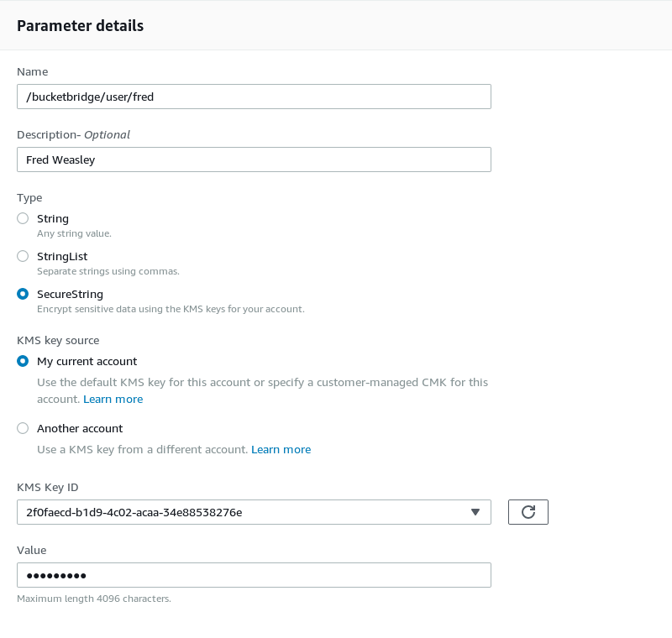This screenshot has height=638, width=672.
Task: Select the String type radio button
Action: click(x=23, y=218)
